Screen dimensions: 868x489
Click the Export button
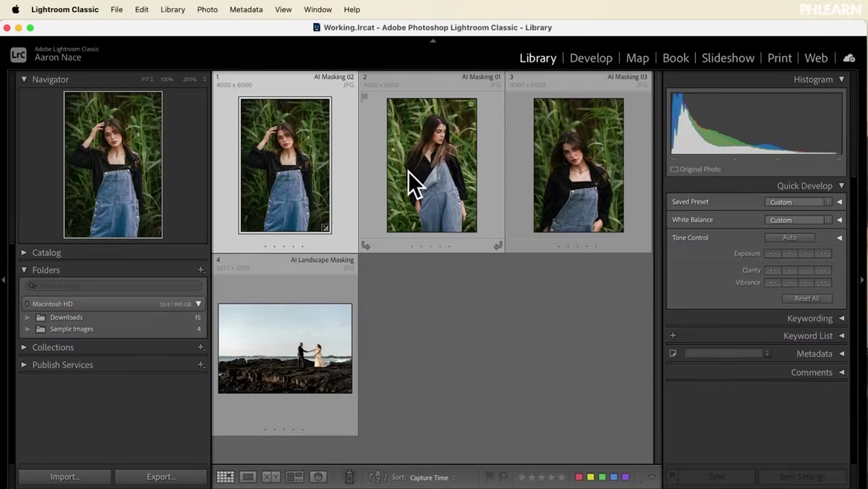coord(161,477)
